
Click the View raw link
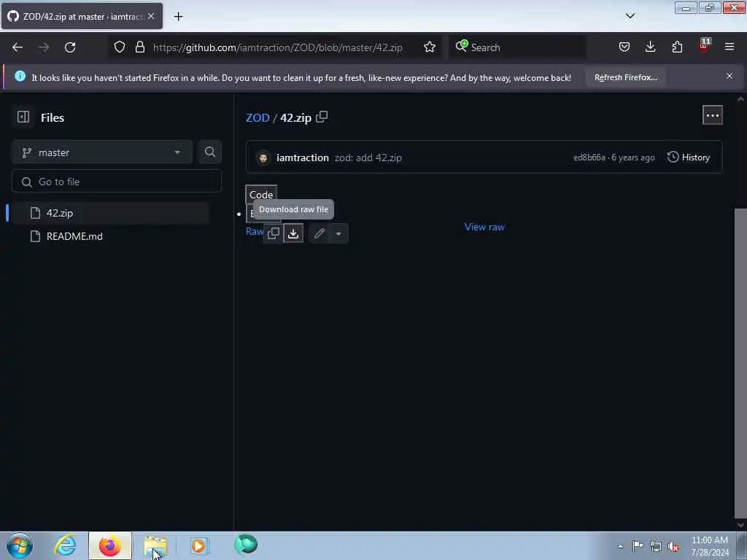coord(484,227)
